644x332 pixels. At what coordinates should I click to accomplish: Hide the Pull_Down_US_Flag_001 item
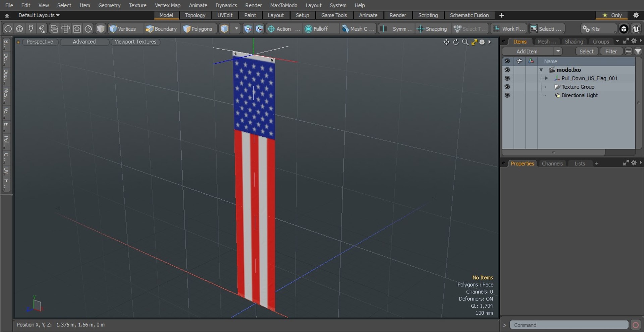tap(507, 78)
